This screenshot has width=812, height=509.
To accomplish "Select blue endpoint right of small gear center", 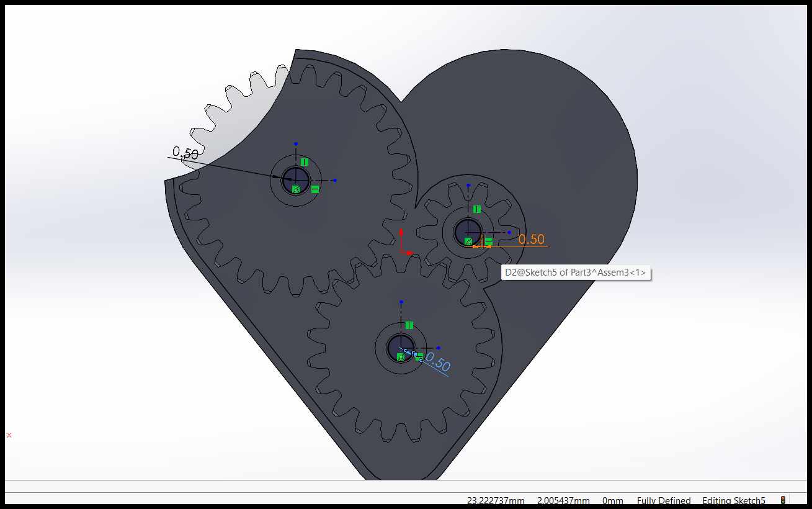I will 509,233.
